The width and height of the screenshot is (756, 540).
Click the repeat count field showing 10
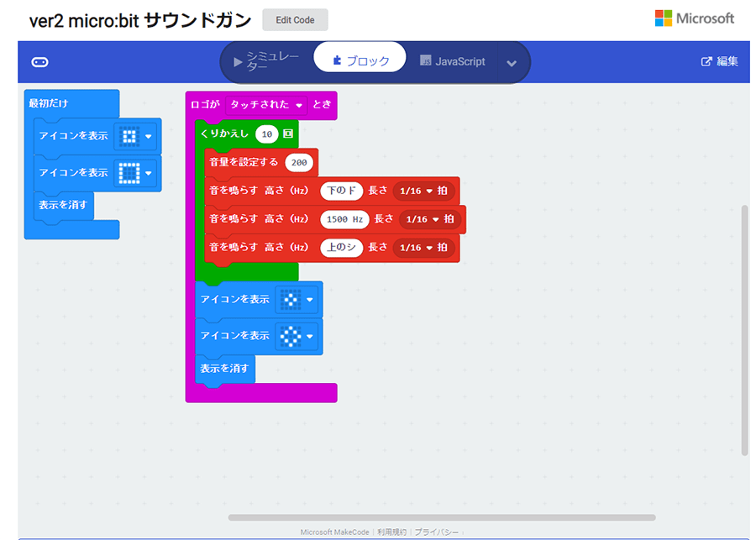267,134
